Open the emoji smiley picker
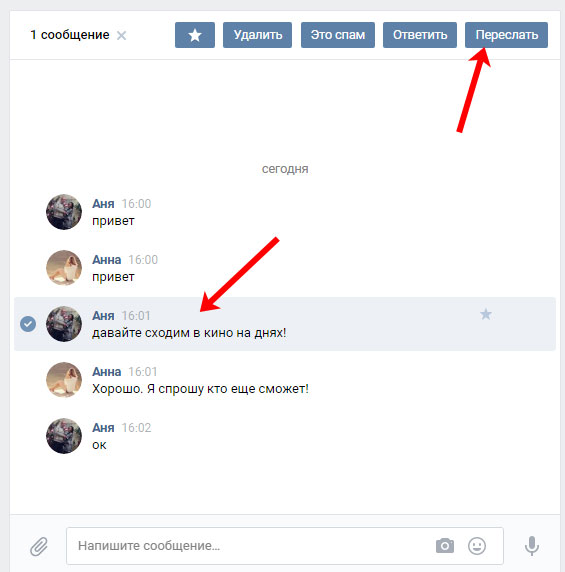The image size is (565, 572). click(x=477, y=546)
